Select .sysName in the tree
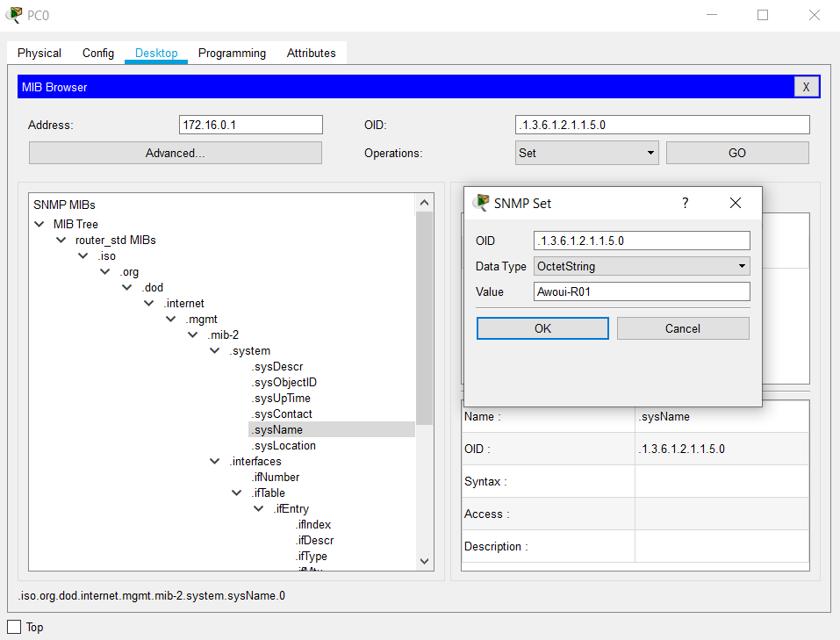Viewport: 840px width, 640px height. [x=277, y=430]
